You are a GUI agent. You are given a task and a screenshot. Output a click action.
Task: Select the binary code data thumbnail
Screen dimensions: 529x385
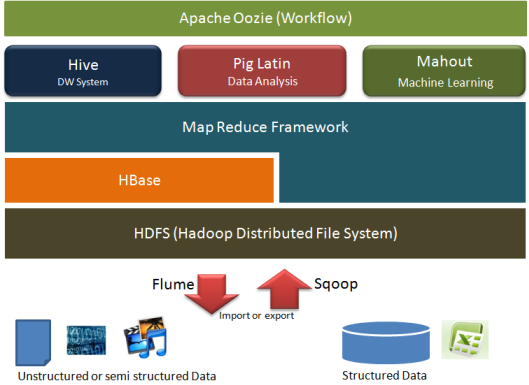86,340
